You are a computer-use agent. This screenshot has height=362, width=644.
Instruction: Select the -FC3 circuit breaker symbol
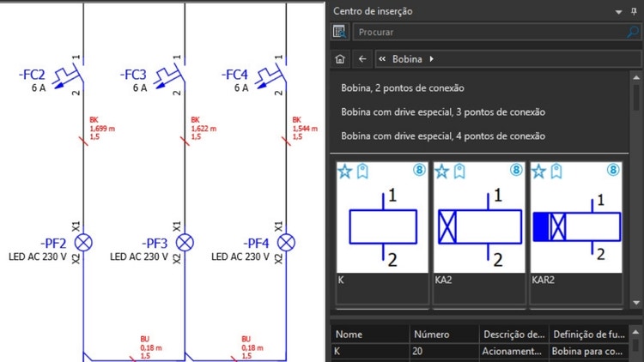pos(172,76)
